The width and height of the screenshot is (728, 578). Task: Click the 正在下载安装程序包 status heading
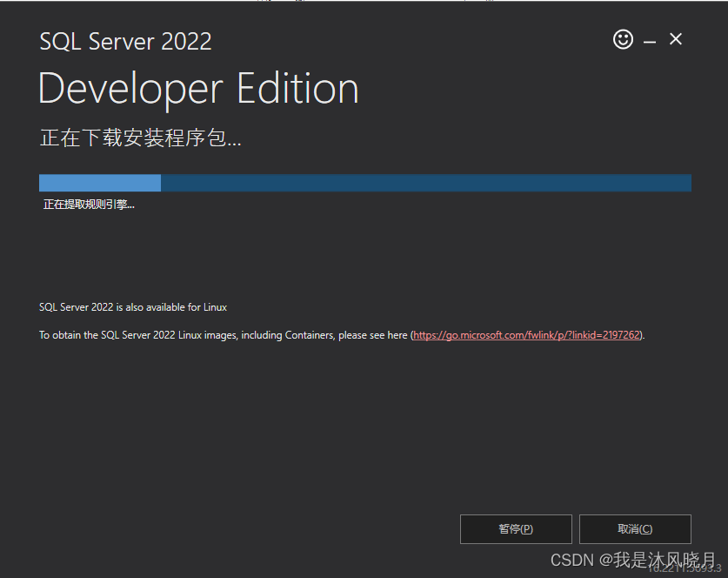coord(140,138)
